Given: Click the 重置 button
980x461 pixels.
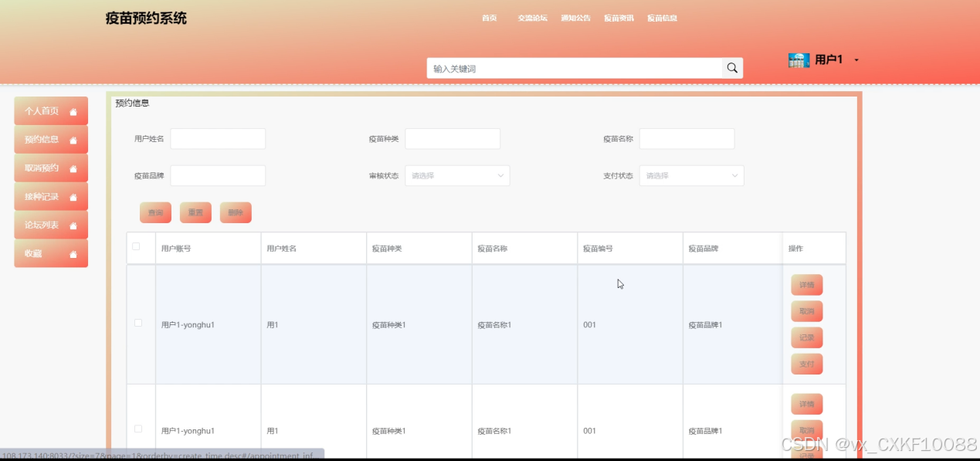Looking at the screenshot, I should click(195, 212).
